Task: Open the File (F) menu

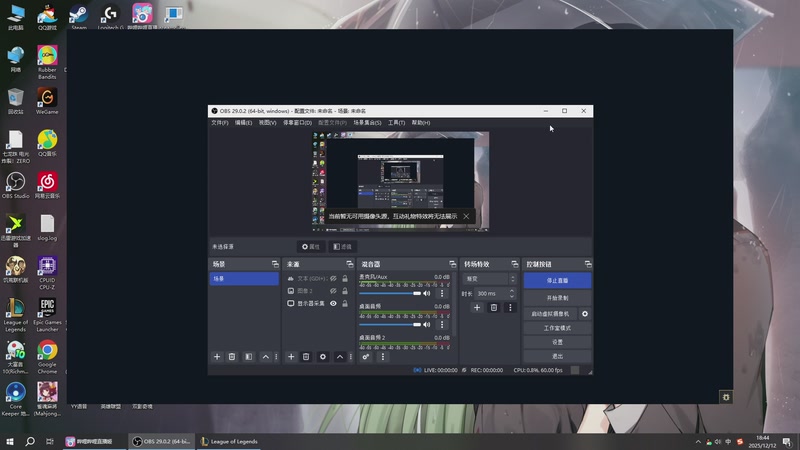Action: click(x=220, y=123)
